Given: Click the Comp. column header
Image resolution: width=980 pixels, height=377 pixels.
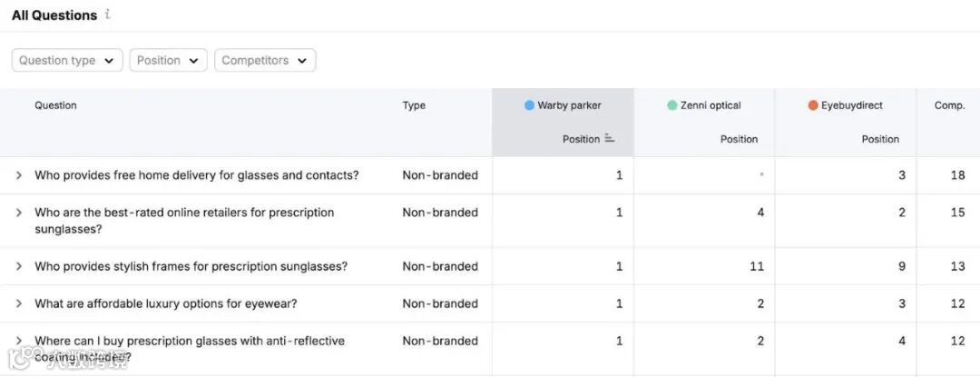Looking at the screenshot, I should [949, 105].
